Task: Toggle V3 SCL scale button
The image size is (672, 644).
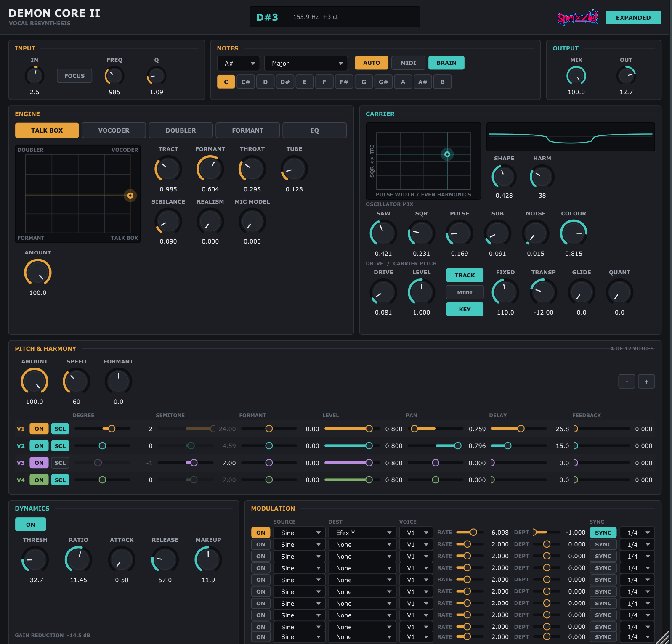Action: 60,463
